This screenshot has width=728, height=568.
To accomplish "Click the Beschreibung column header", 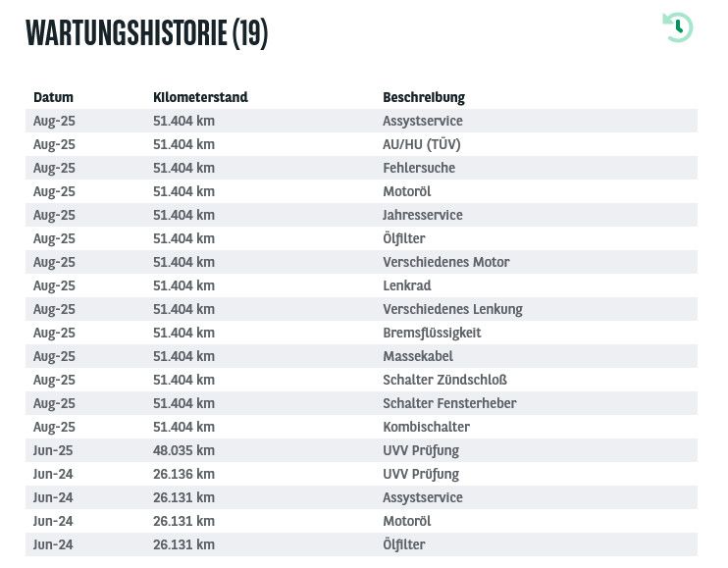I will [423, 97].
